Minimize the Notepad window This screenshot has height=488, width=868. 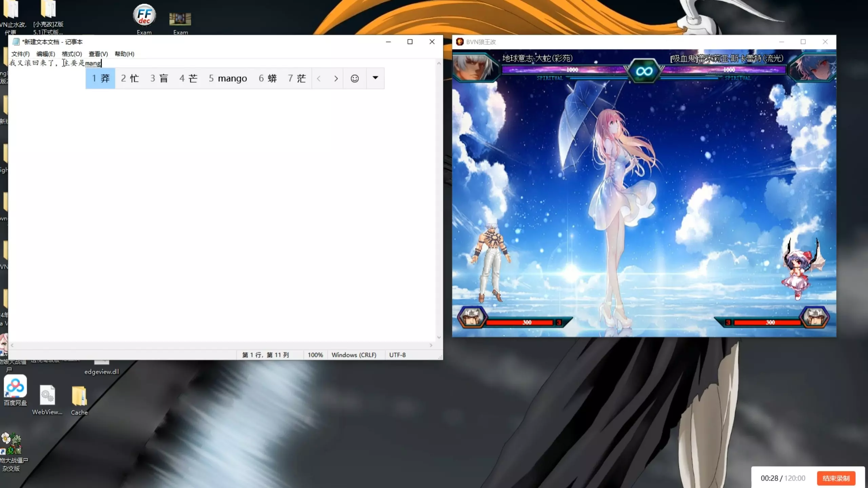389,42
